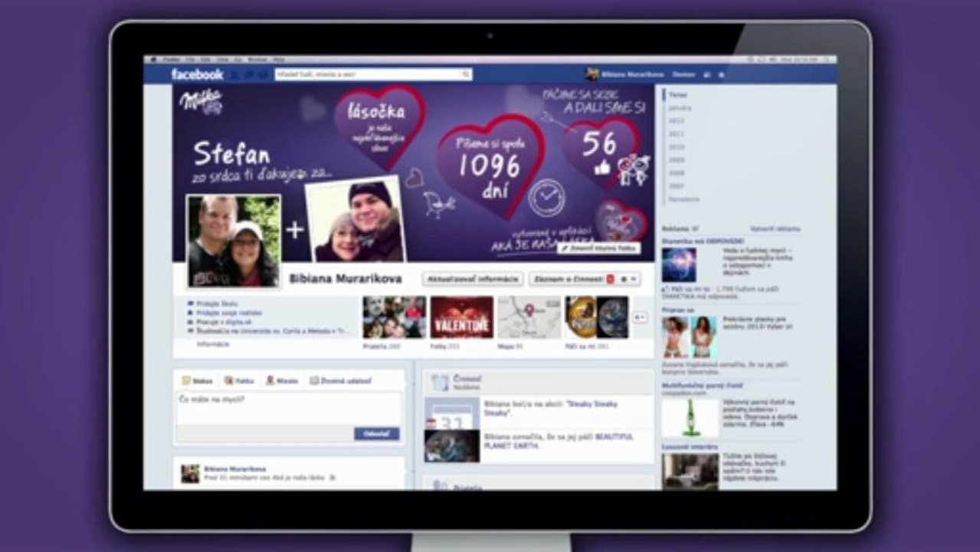Open the Valentine Fotky thumbnail

coord(462,317)
